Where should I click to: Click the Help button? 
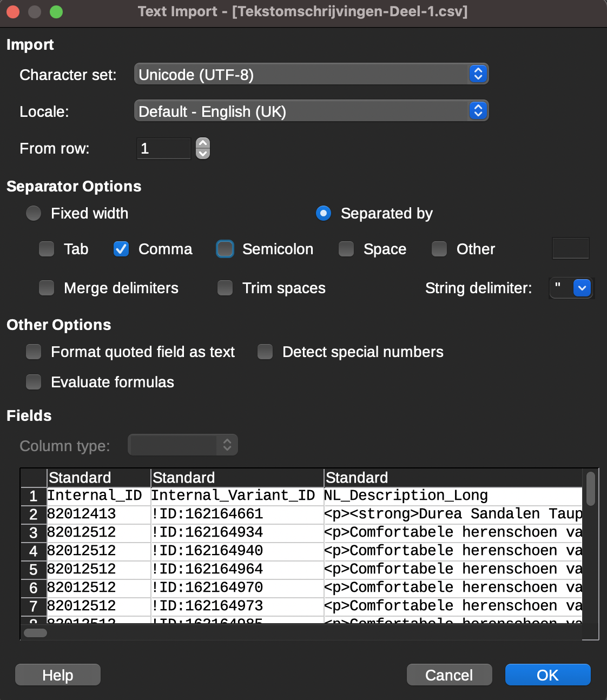coord(58,675)
